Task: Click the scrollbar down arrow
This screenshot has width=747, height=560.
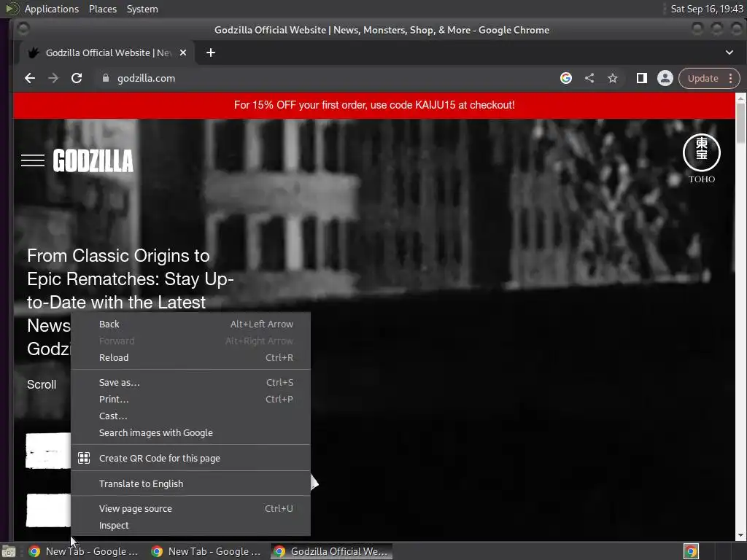Action: pyautogui.click(x=740, y=536)
